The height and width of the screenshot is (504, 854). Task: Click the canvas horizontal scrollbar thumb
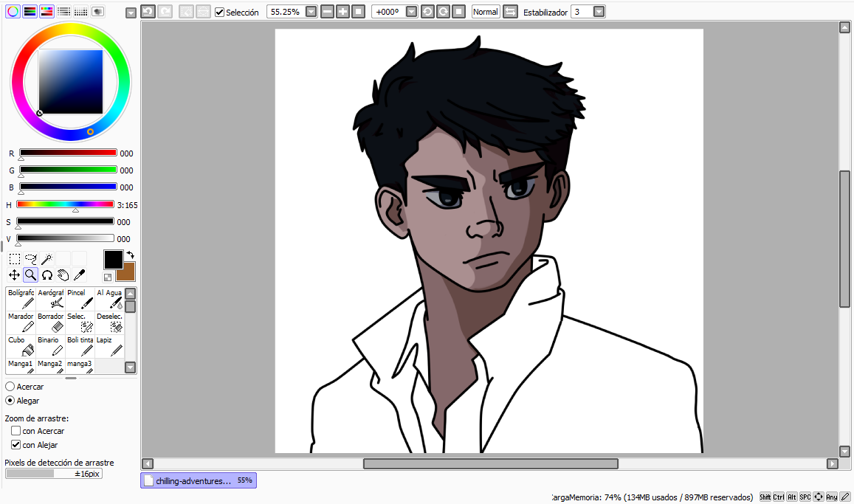pyautogui.click(x=491, y=463)
